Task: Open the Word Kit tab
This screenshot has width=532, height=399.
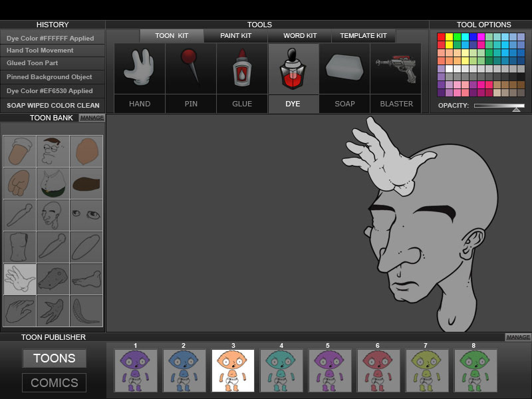Action: point(300,36)
